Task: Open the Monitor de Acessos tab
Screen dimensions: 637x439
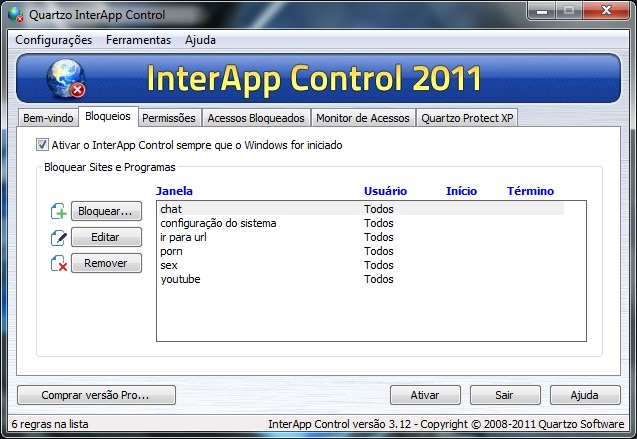Action: click(x=363, y=118)
